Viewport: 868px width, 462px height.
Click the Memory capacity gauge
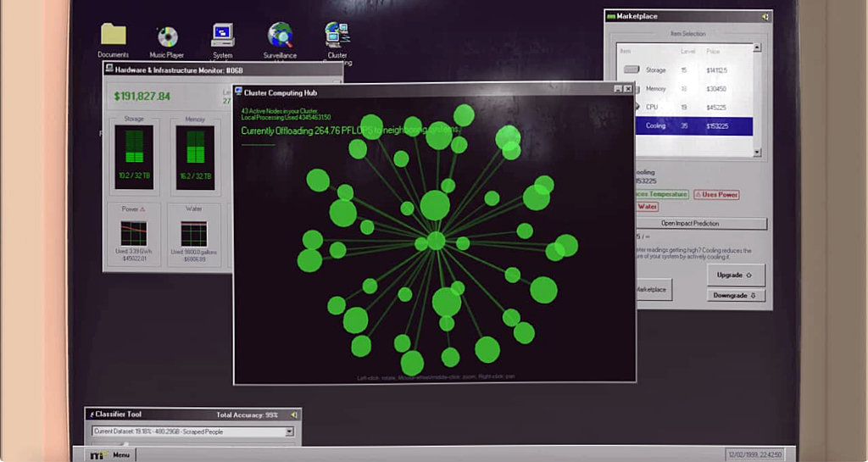click(x=195, y=158)
